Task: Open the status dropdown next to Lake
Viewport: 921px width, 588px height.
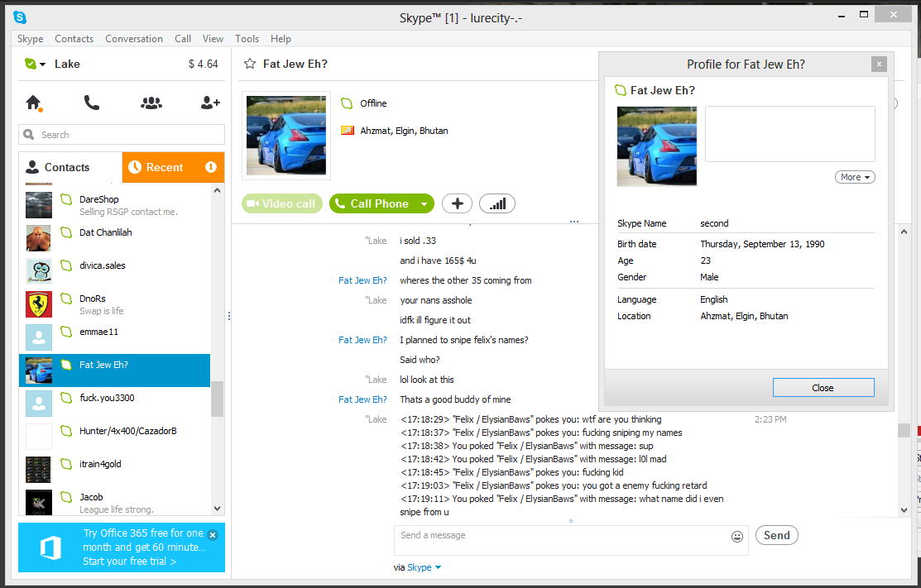Action: tap(43, 65)
